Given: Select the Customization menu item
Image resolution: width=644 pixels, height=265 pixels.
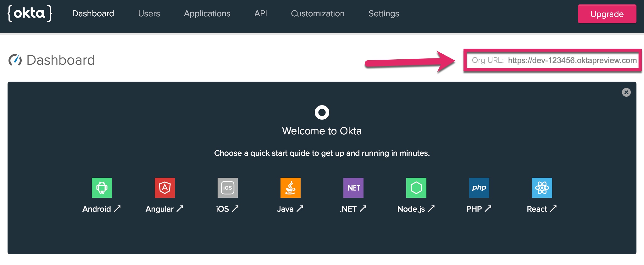Looking at the screenshot, I should pos(318,14).
